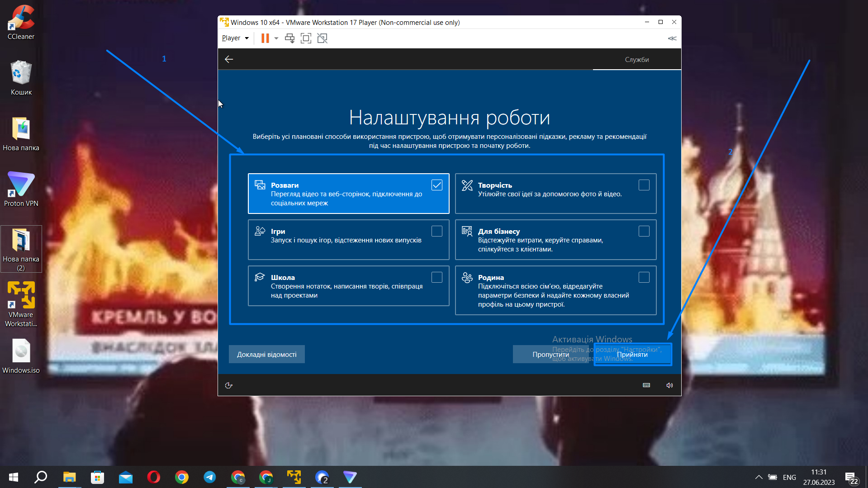Select the Windows.iso file
The height and width of the screenshot is (488, 868).
pos(21,356)
